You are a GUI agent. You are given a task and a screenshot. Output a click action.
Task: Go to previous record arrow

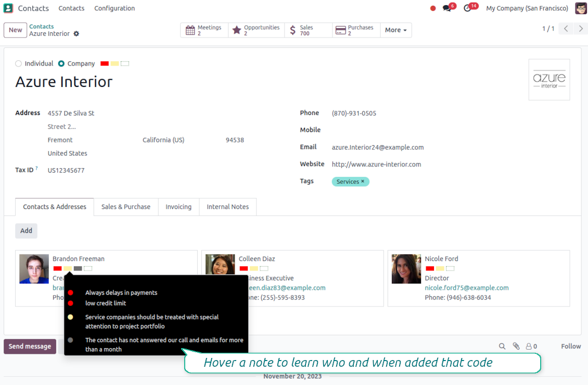click(x=566, y=29)
